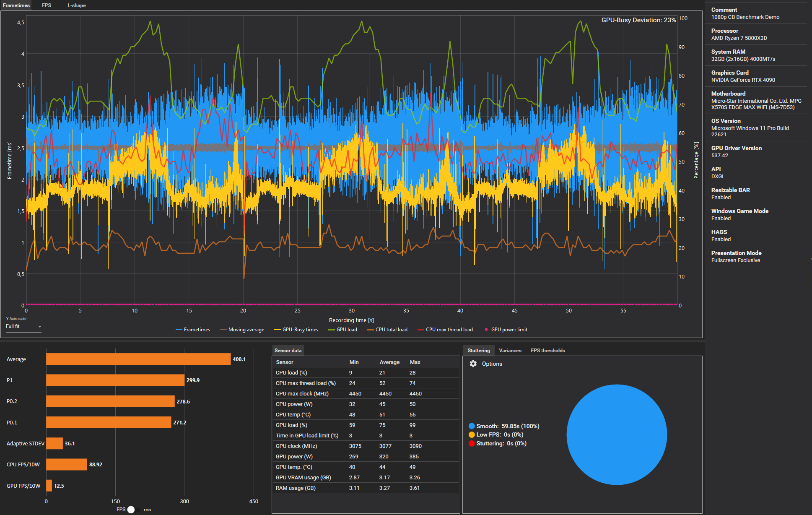Select the FPS thresholds tab
The image size is (812, 515).
click(x=548, y=351)
